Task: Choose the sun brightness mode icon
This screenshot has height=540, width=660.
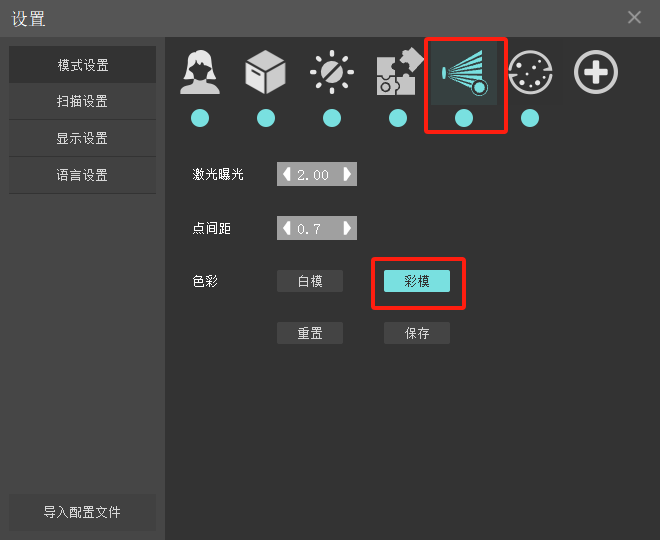Action: pyautogui.click(x=332, y=72)
